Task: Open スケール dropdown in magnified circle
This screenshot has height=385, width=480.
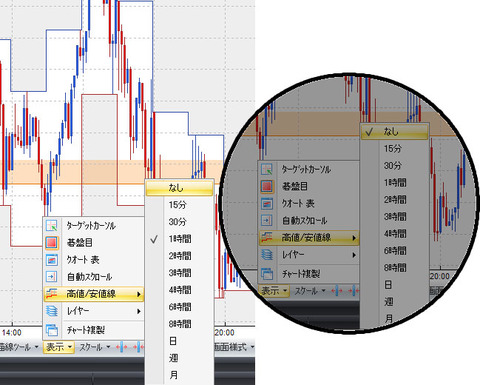Action: tap(309, 291)
